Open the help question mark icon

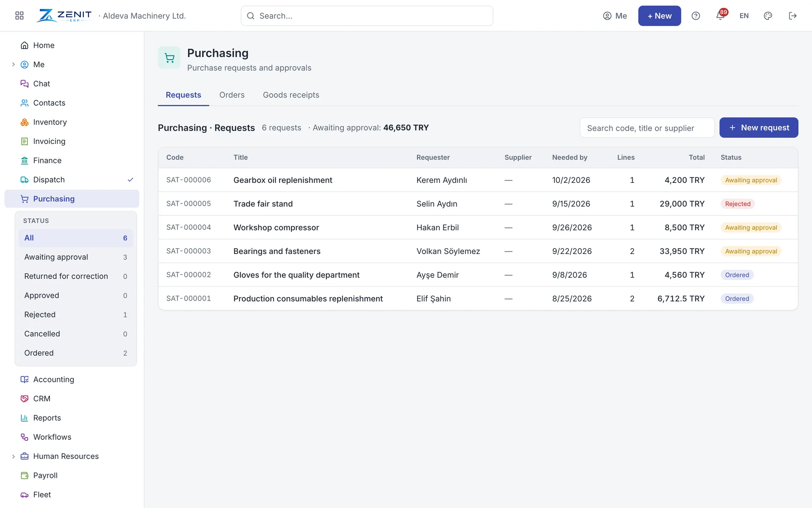click(696, 16)
